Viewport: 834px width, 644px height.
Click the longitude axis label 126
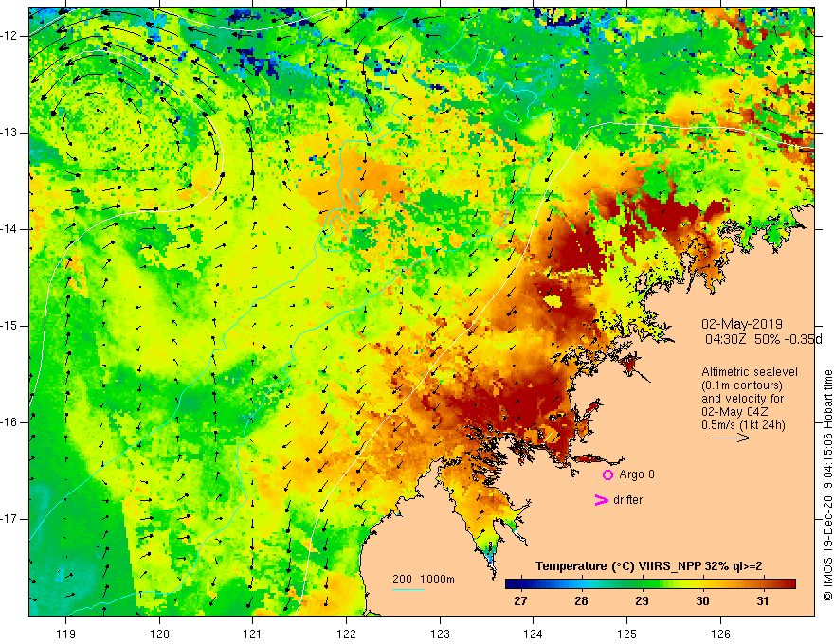[x=720, y=634]
